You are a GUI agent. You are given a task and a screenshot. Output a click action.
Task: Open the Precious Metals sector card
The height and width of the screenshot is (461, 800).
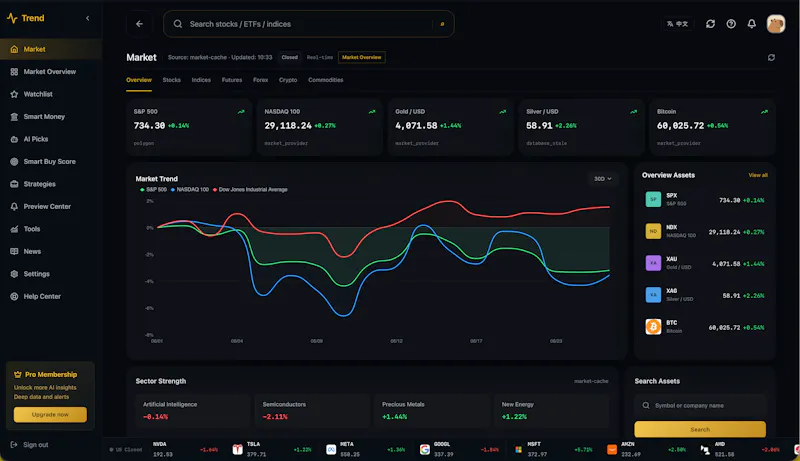[432, 411]
